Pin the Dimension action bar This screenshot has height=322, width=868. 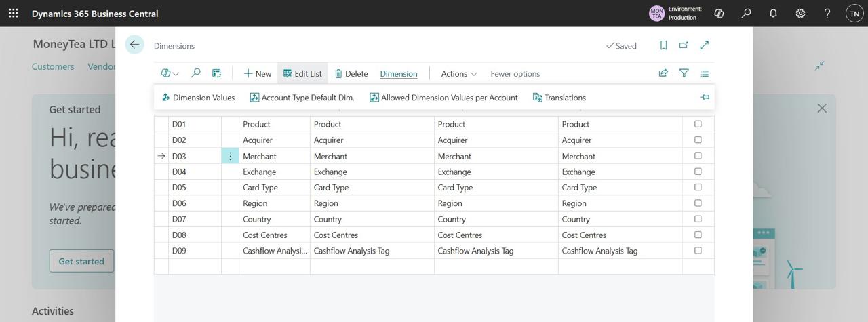click(x=705, y=98)
